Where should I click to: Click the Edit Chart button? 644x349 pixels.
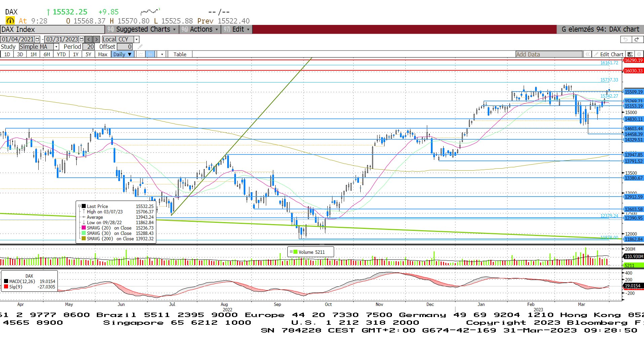(609, 54)
